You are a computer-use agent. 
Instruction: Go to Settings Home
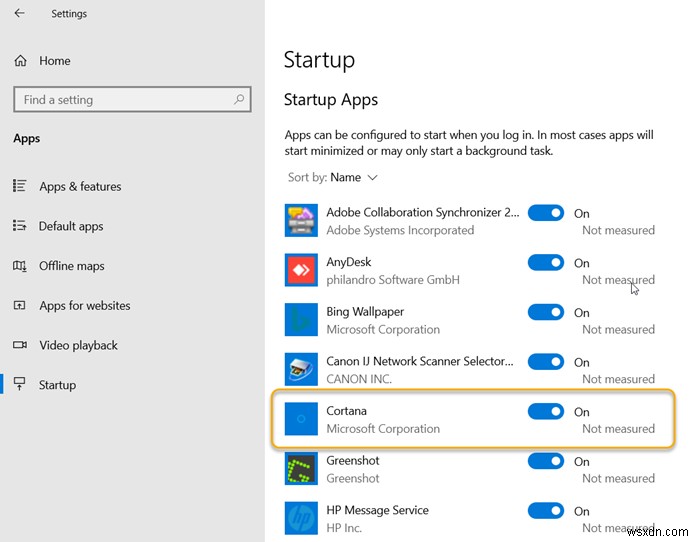pos(54,61)
